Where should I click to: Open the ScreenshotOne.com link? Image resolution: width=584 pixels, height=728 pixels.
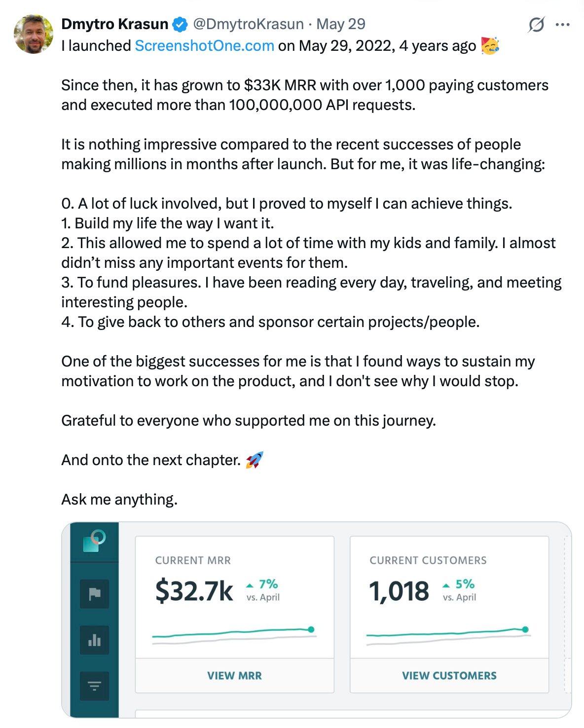204,46
